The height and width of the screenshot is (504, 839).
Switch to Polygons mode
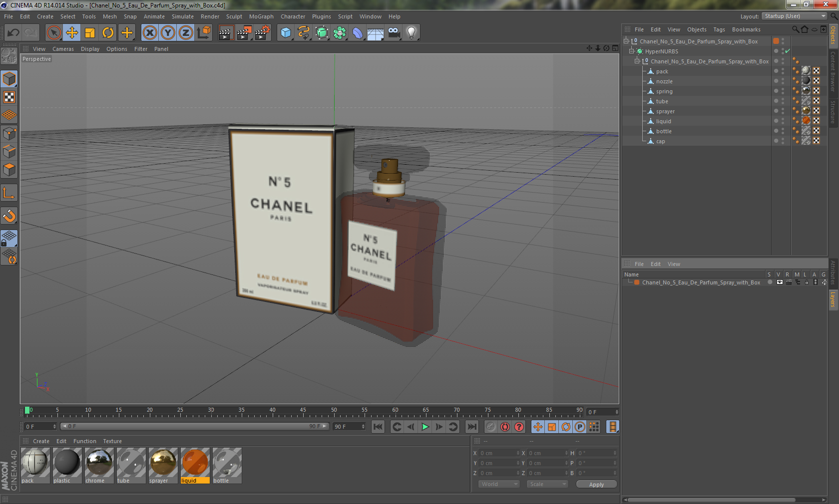pyautogui.click(x=9, y=170)
